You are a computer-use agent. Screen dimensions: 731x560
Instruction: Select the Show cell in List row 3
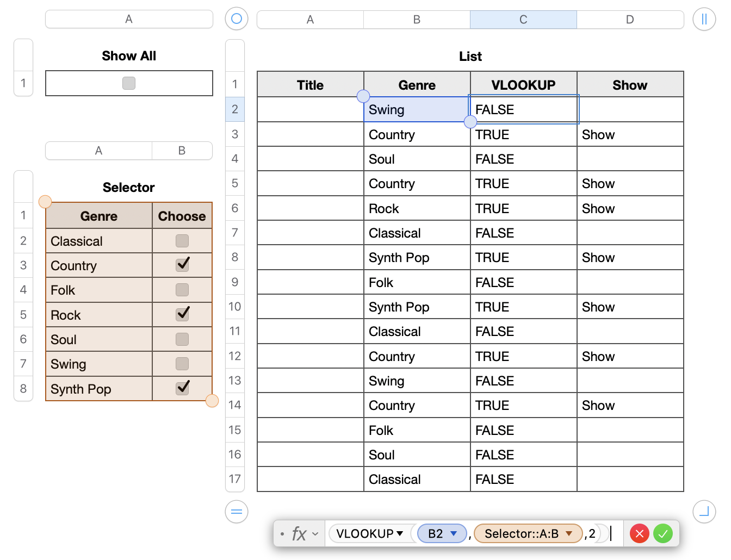[x=630, y=134]
